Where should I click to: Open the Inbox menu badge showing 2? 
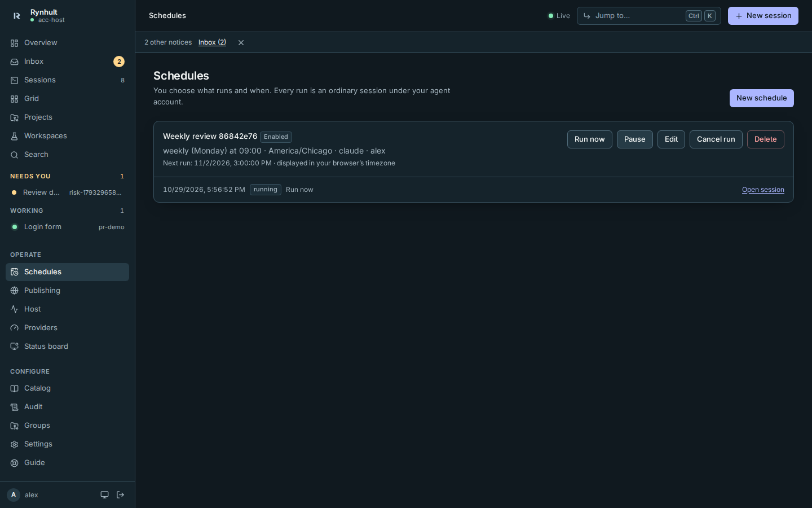pyautogui.click(x=119, y=62)
